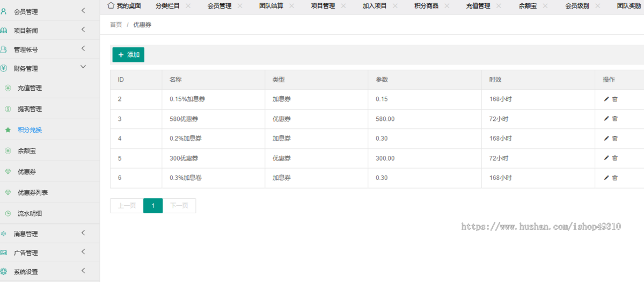This screenshot has width=644, height=282.
Task: Switch to the 项目管理 tab
Action: pos(323,6)
